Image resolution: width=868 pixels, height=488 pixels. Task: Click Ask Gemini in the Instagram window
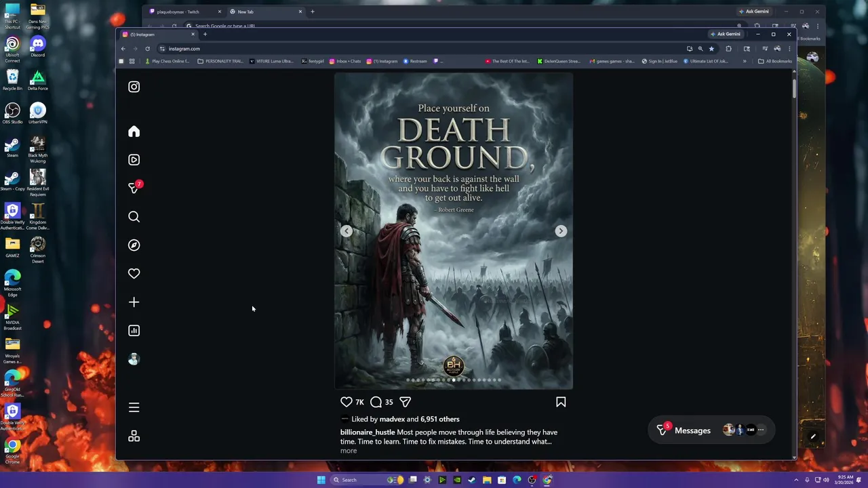(726, 34)
